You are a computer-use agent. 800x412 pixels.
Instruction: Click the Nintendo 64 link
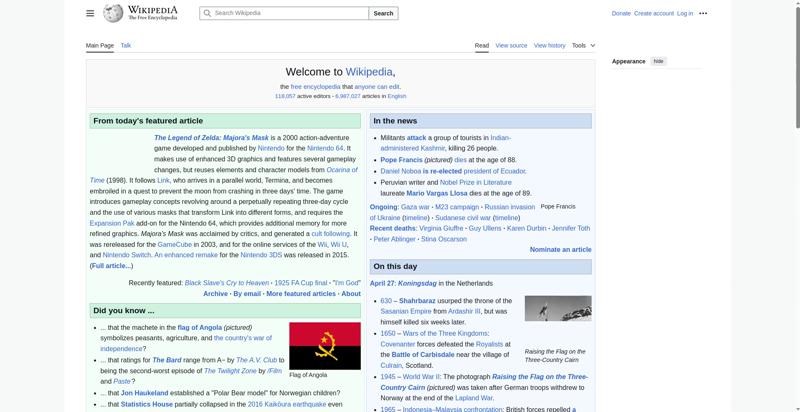click(325, 148)
